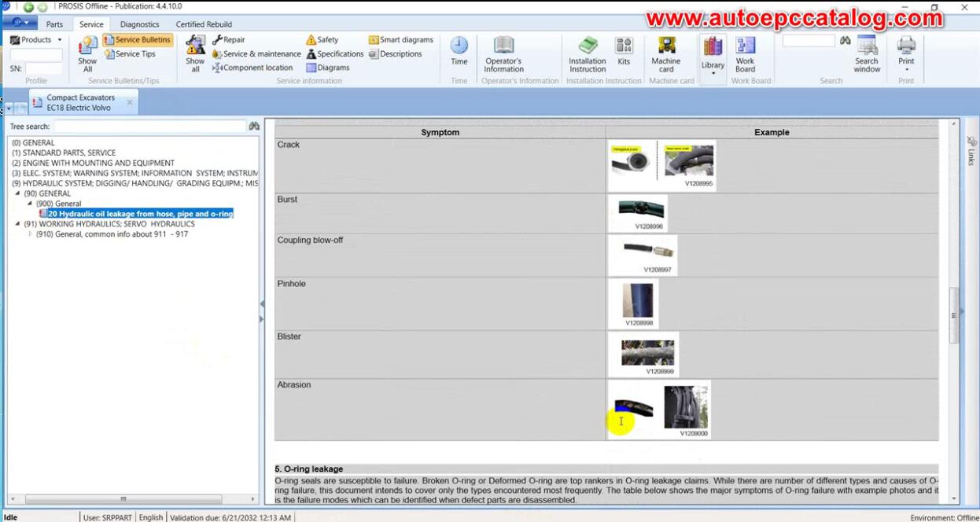Collapse (91) WORKING HYDRAULICS node
This screenshot has height=522, width=980.
[x=18, y=224]
